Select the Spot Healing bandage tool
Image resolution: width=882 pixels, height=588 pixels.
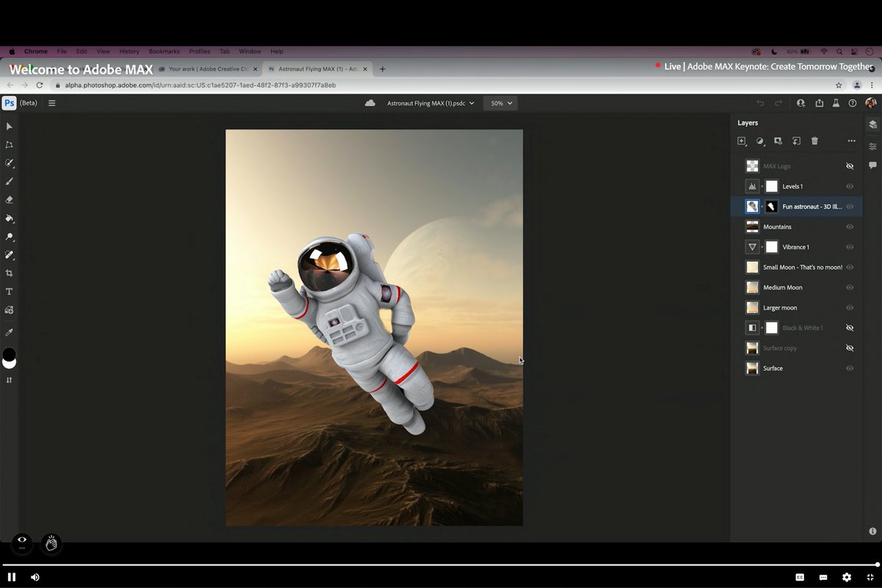(x=10, y=255)
